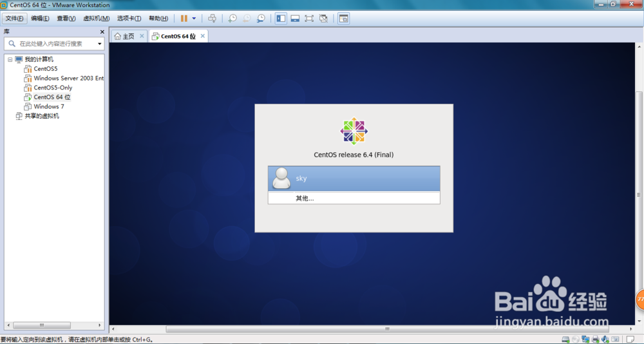Select Windows 7 virtual machine

click(49, 106)
